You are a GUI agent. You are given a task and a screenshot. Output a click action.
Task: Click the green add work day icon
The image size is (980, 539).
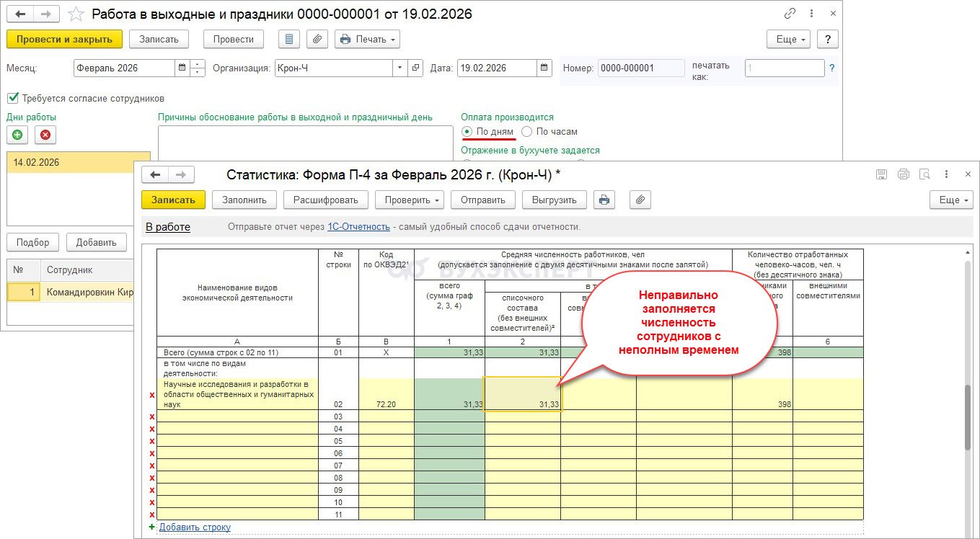tap(17, 135)
